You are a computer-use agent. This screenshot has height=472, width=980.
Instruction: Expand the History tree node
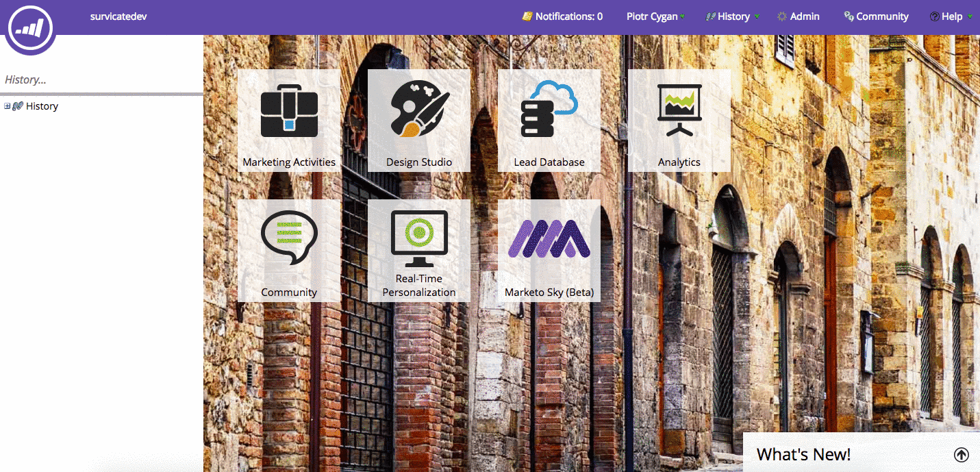[x=8, y=106]
